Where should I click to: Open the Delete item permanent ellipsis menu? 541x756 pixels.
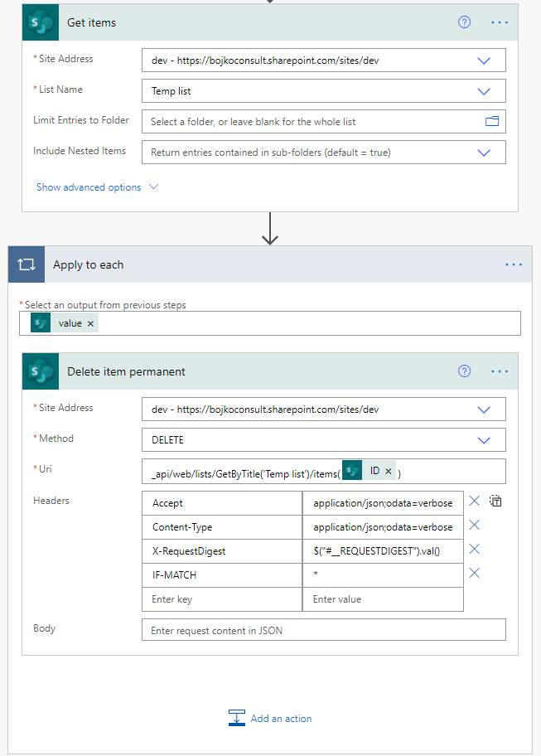pos(500,371)
